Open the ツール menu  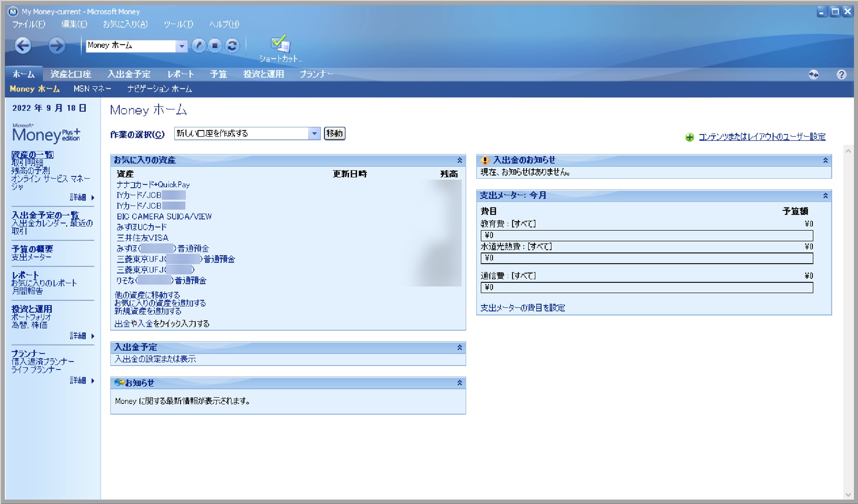[x=178, y=24]
